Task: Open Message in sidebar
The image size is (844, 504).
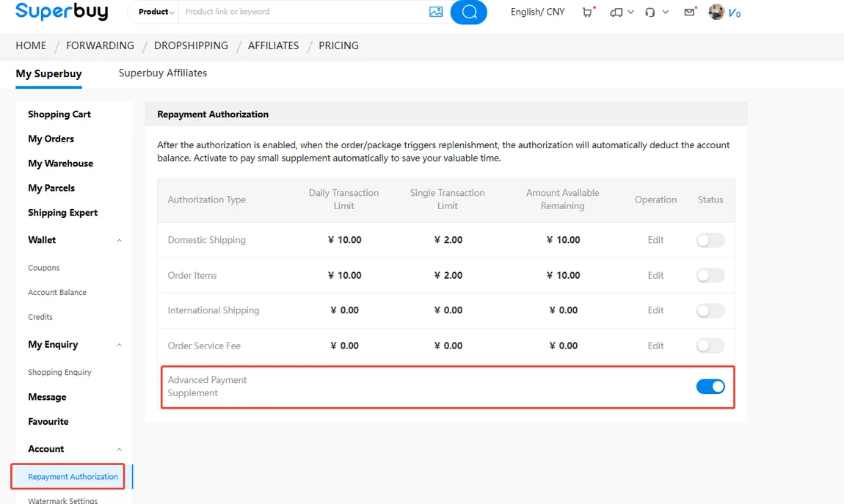Action: [47, 397]
